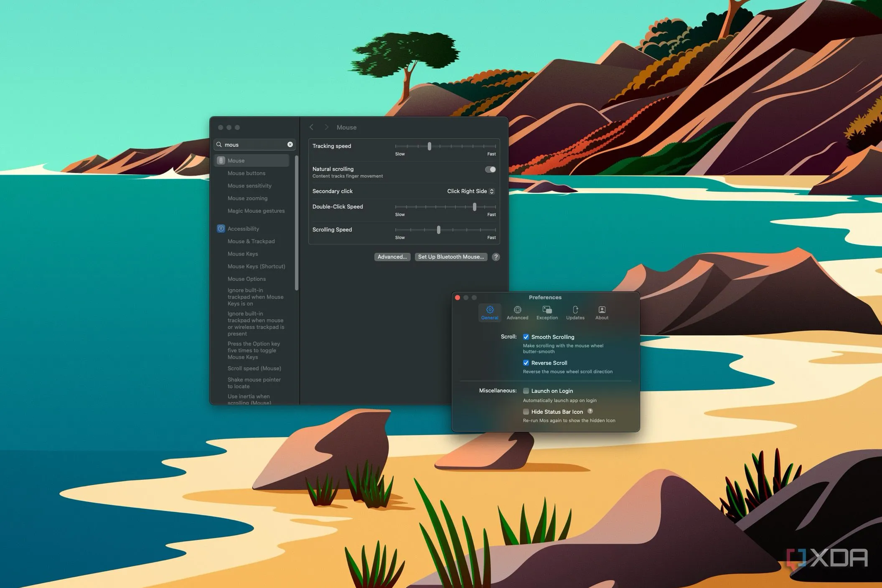Click the clear search field X icon
This screenshot has width=882, height=588.
pyautogui.click(x=290, y=145)
